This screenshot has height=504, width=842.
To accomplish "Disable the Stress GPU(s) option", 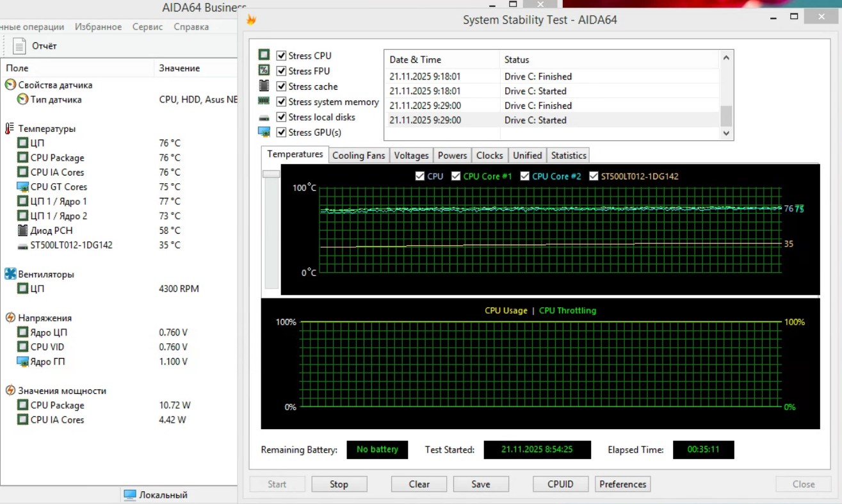I will [281, 133].
